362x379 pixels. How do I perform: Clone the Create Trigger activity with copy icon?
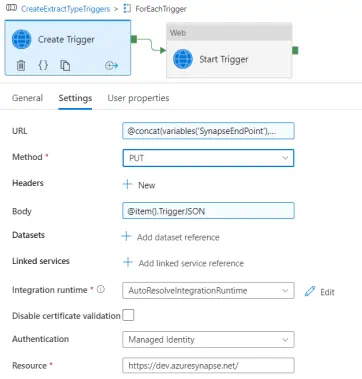[x=65, y=65]
